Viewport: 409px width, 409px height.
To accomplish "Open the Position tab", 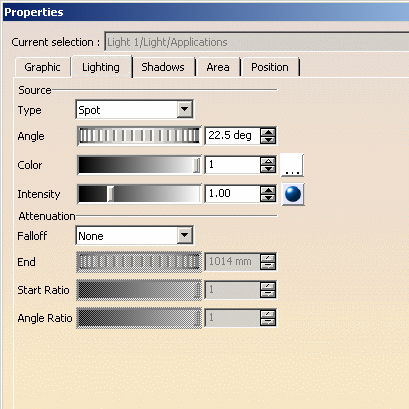I will tap(270, 67).
